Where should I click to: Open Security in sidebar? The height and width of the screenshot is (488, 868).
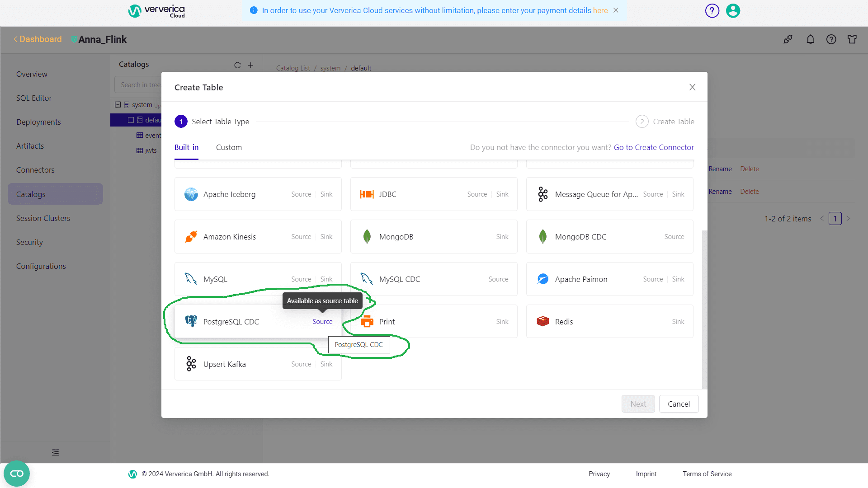click(29, 242)
